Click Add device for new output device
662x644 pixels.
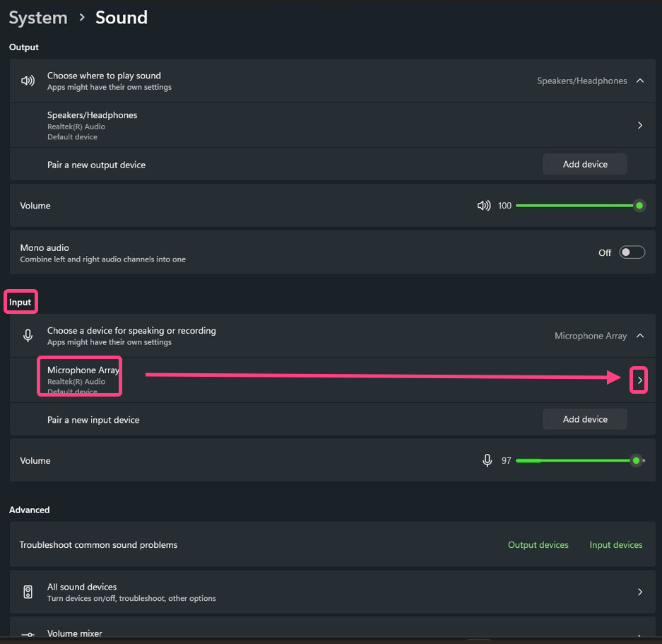(585, 164)
